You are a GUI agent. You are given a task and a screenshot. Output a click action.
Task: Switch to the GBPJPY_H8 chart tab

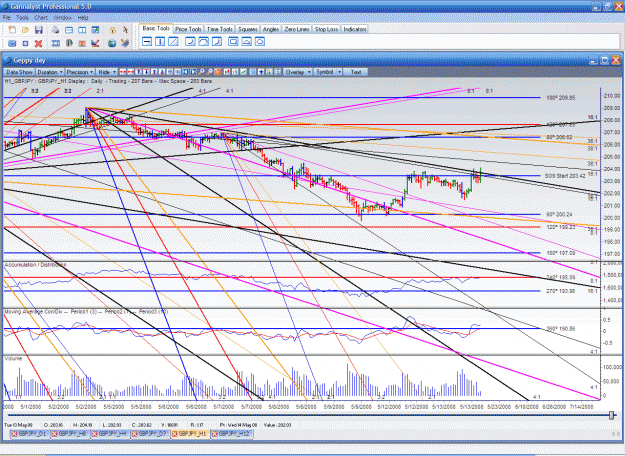tap(71, 434)
